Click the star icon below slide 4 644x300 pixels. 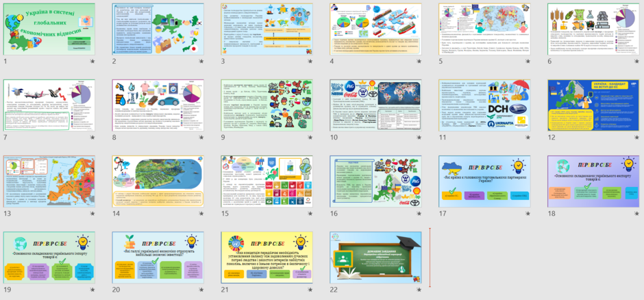pyautogui.click(x=419, y=62)
